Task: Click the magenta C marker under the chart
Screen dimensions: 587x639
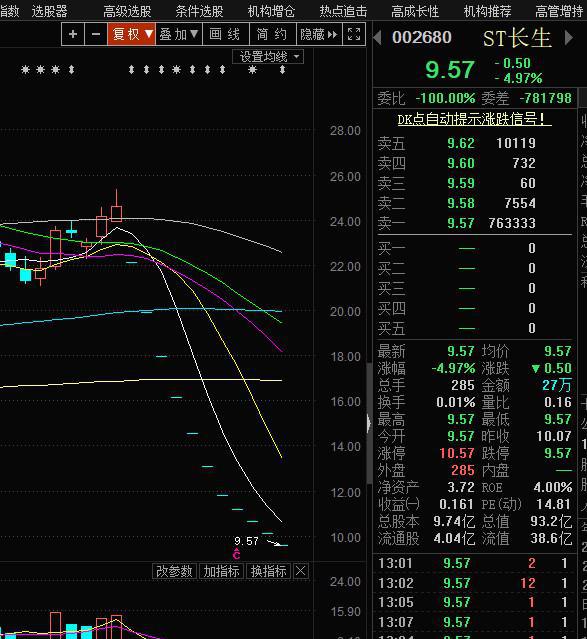Action: tap(236, 553)
